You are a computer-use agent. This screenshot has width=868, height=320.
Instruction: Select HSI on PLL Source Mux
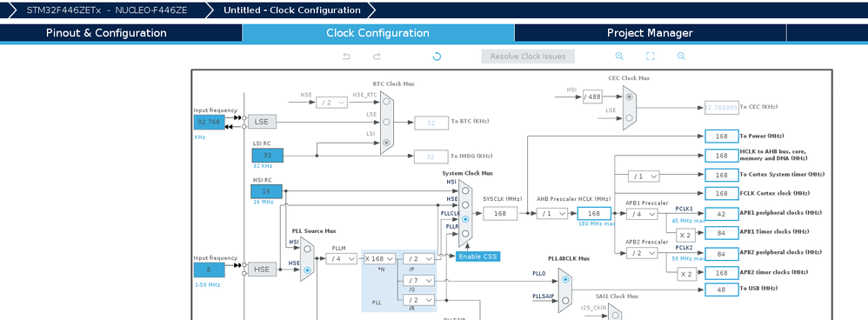[307, 250]
